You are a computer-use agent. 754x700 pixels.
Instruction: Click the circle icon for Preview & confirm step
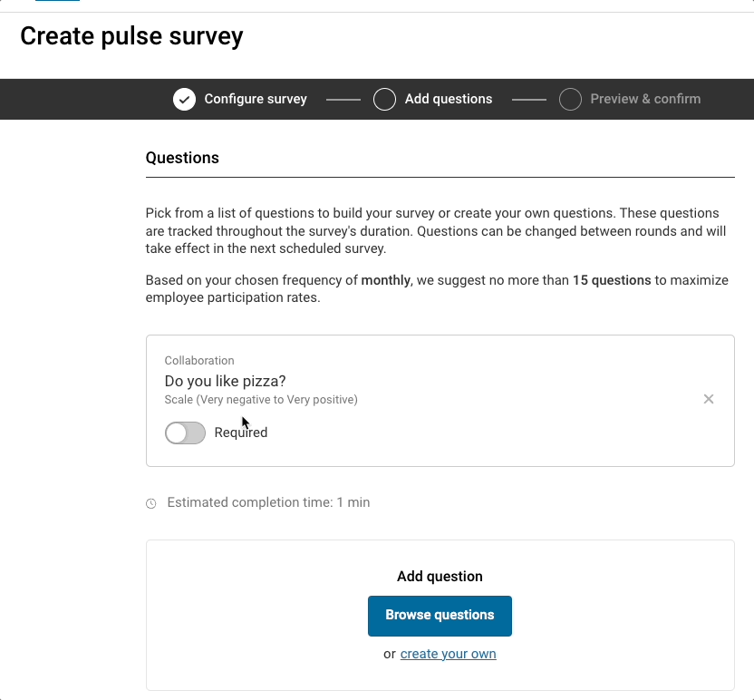tap(570, 99)
